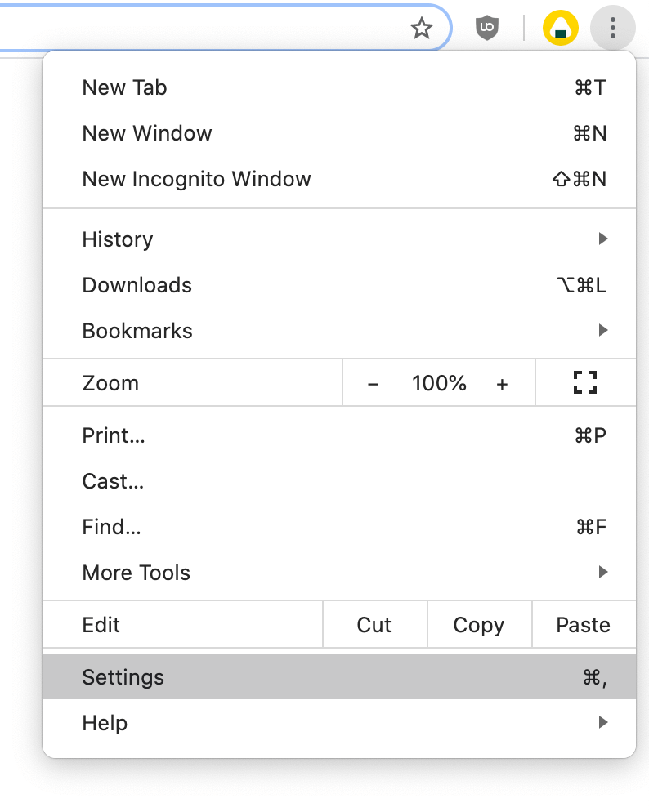The width and height of the screenshot is (649, 812).
Task: Click the Copy button
Action: [x=480, y=625]
